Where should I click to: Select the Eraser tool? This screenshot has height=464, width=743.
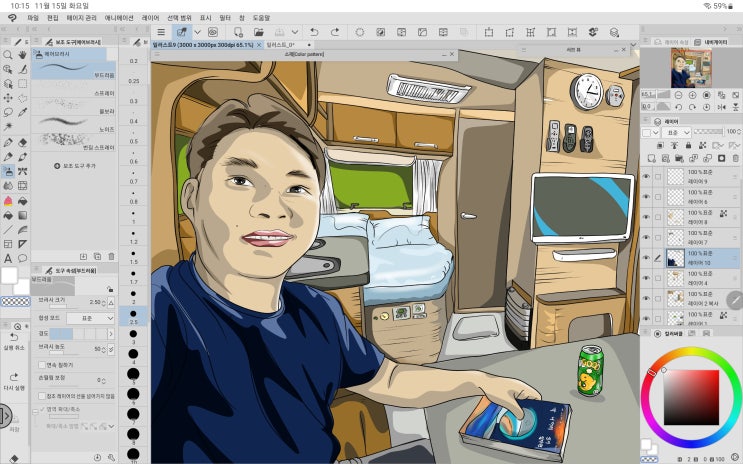22,143
